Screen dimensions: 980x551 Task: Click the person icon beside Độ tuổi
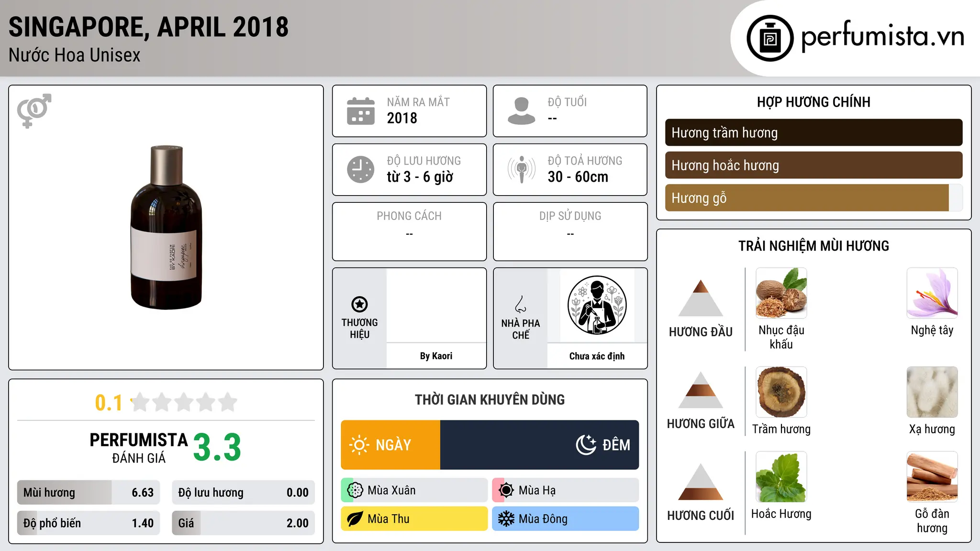522,111
